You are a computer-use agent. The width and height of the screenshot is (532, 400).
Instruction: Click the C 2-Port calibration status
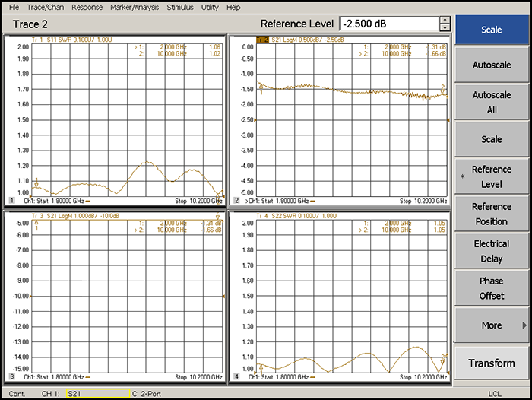coord(147,394)
